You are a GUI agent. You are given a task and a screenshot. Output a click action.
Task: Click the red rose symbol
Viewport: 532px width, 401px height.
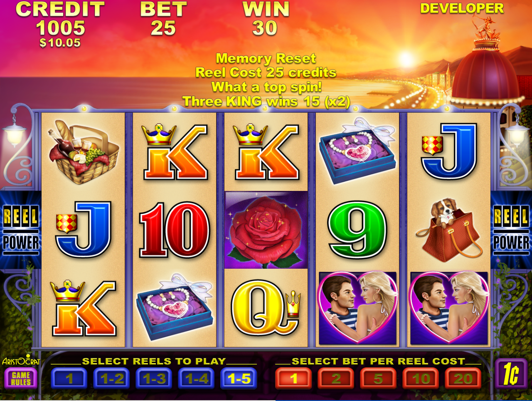(266, 230)
